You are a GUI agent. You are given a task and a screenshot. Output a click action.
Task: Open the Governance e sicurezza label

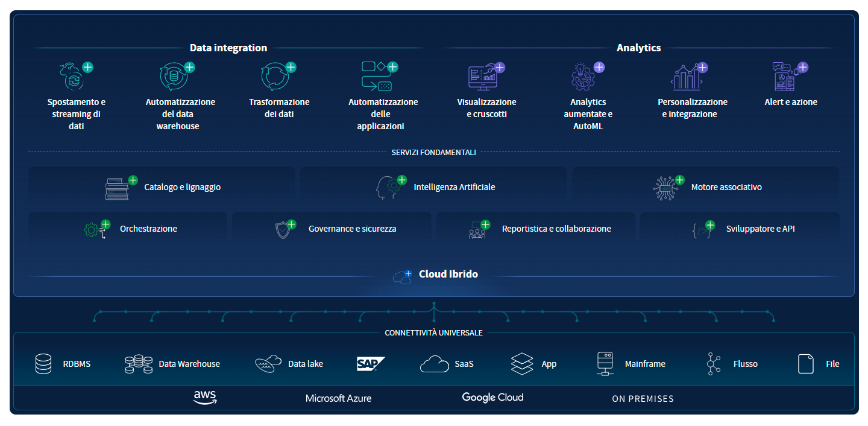(353, 229)
